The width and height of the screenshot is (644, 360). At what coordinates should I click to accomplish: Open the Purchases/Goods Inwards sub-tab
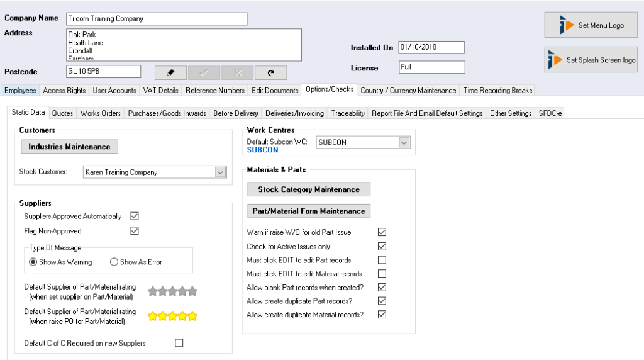tap(167, 113)
